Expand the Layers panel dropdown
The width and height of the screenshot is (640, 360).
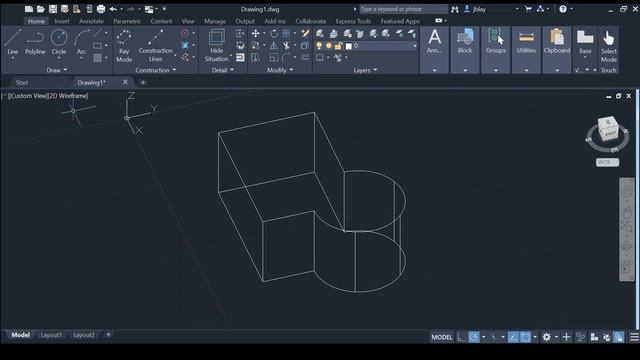coord(365,70)
